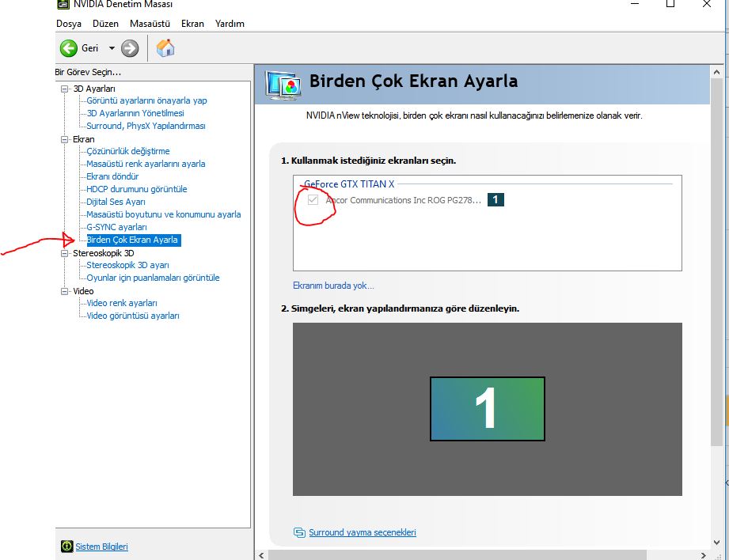Select Masaüstü boyutunu ve konumunu ayarla
The height and width of the screenshot is (560, 729).
164,214
